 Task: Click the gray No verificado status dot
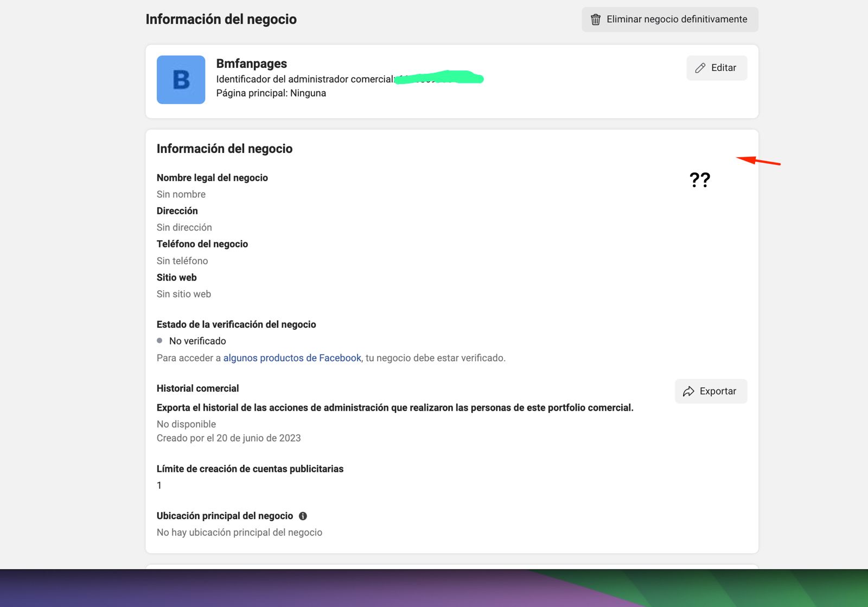click(159, 341)
